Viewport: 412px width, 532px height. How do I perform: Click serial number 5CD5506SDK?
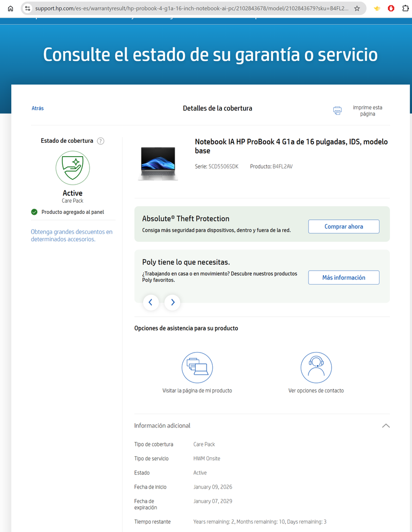[x=224, y=167]
